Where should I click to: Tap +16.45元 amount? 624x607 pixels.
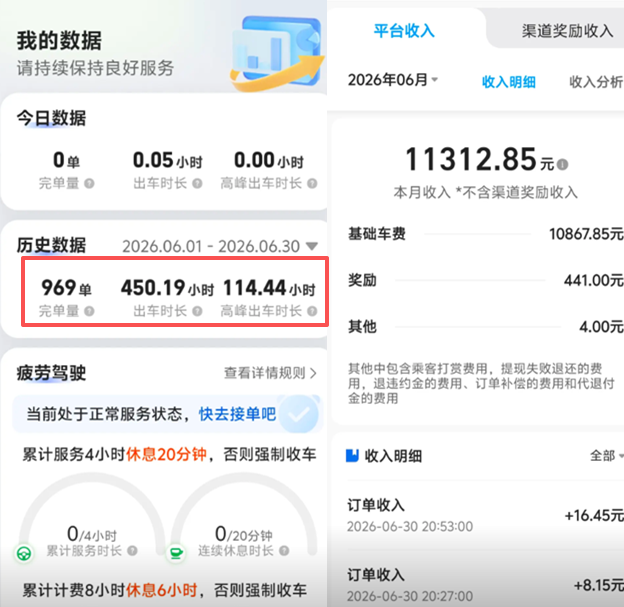coord(594,515)
